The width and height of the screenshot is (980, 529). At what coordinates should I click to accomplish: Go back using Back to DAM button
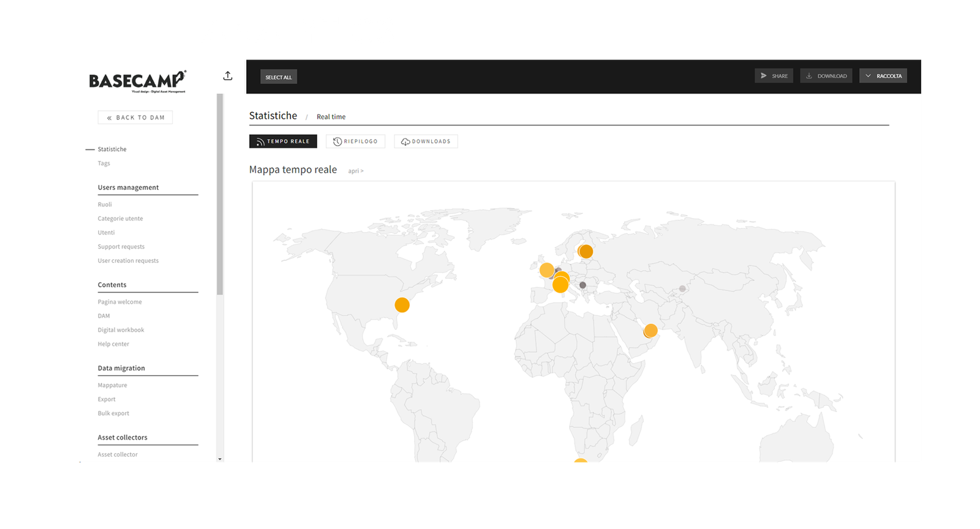[x=135, y=118]
